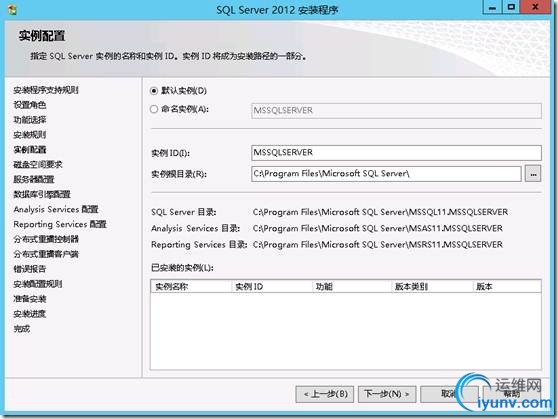Select the 安装程序支持规则 step
Screen dimensions: 558x419
click(46, 90)
